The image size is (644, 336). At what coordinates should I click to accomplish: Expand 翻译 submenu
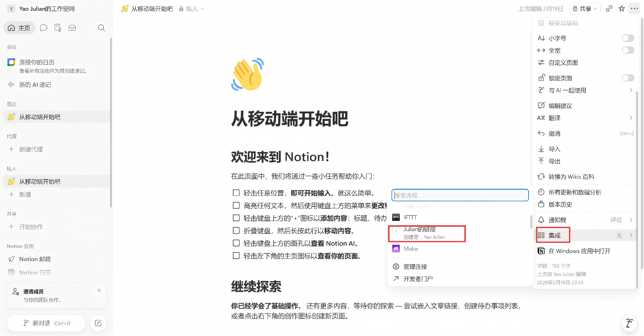[x=585, y=118]
